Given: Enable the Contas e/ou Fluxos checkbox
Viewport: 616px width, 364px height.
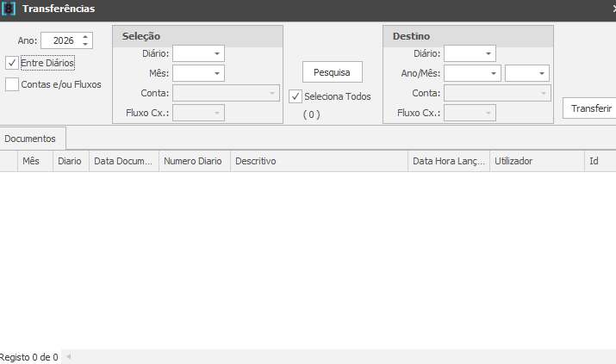Looking at the screenshot, I should (x=12, y=84).
